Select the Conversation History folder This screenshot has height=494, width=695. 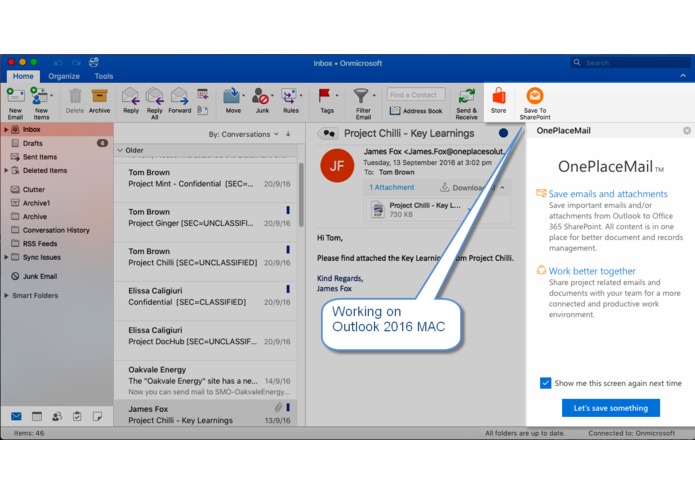coord(57,230)
